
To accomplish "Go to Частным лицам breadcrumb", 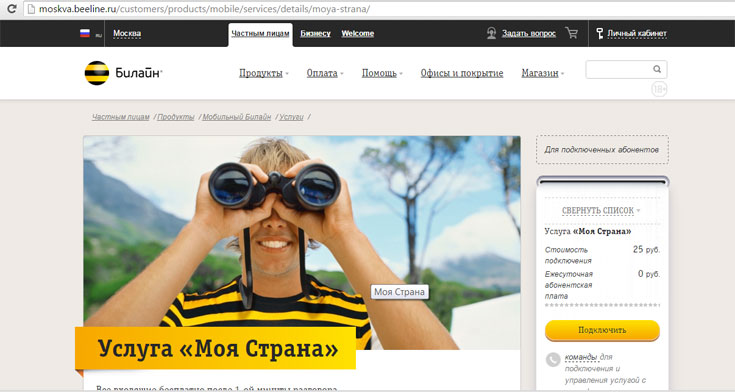I will 120,117.
